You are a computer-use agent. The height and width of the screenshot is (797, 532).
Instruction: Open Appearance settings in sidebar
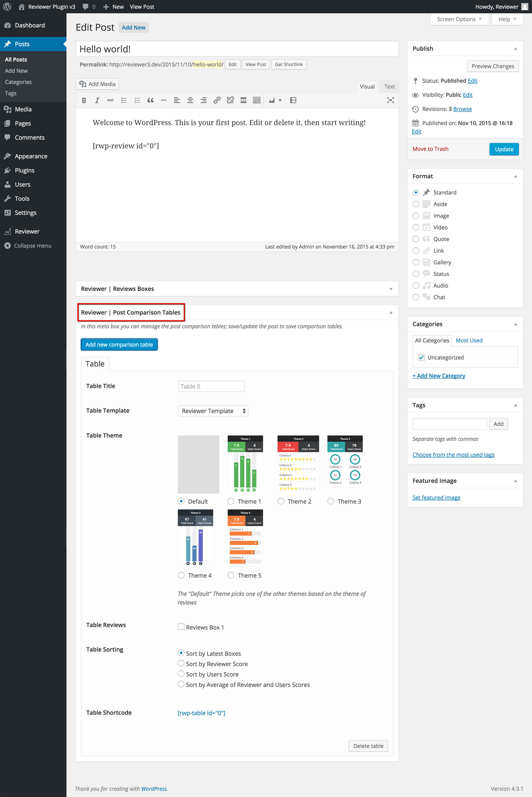31,156
